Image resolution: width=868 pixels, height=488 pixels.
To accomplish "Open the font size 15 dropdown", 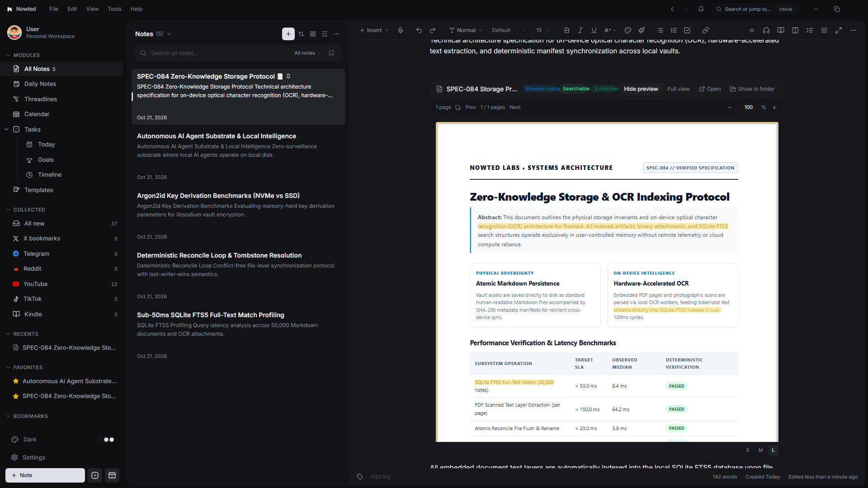I will 543,30.
